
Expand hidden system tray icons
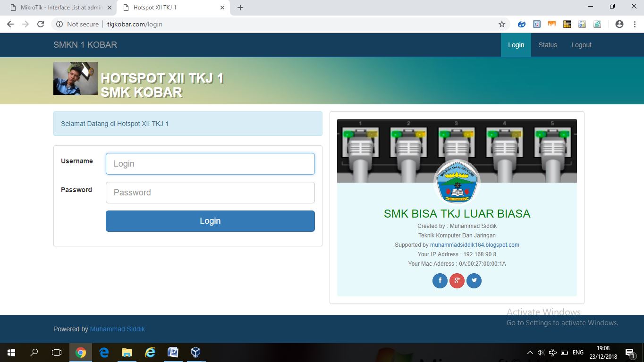click(x=529, y=352)
